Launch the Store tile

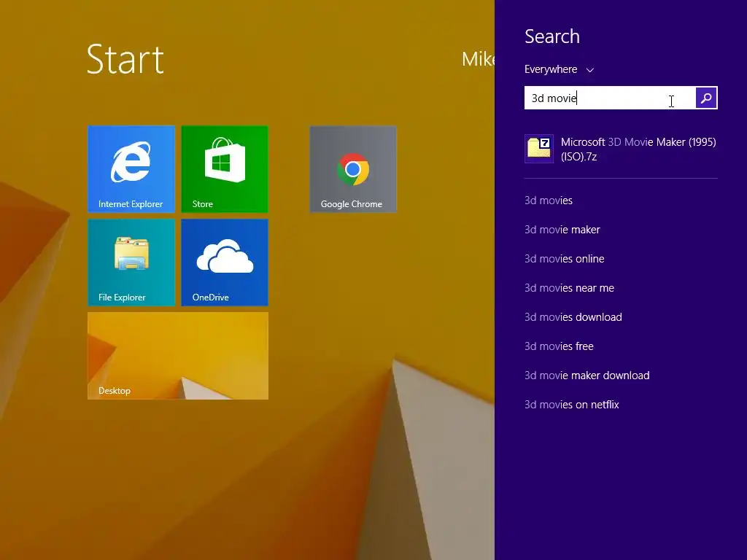click(225, 169)
